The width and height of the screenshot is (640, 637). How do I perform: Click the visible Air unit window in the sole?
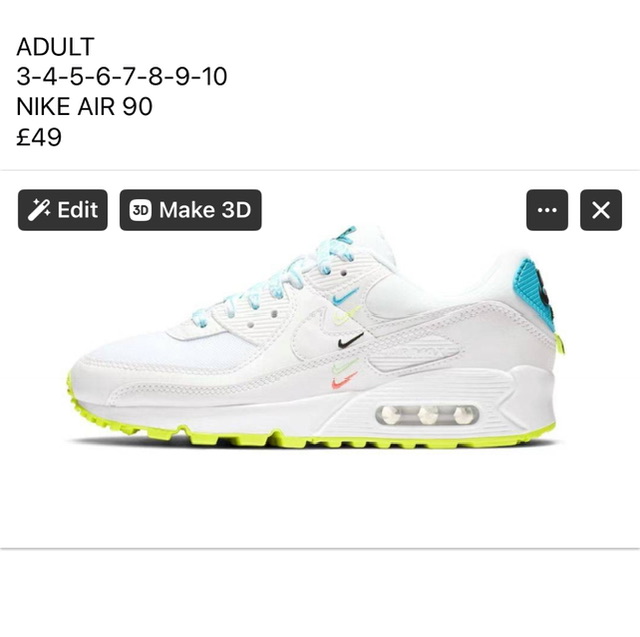[427, 415]
